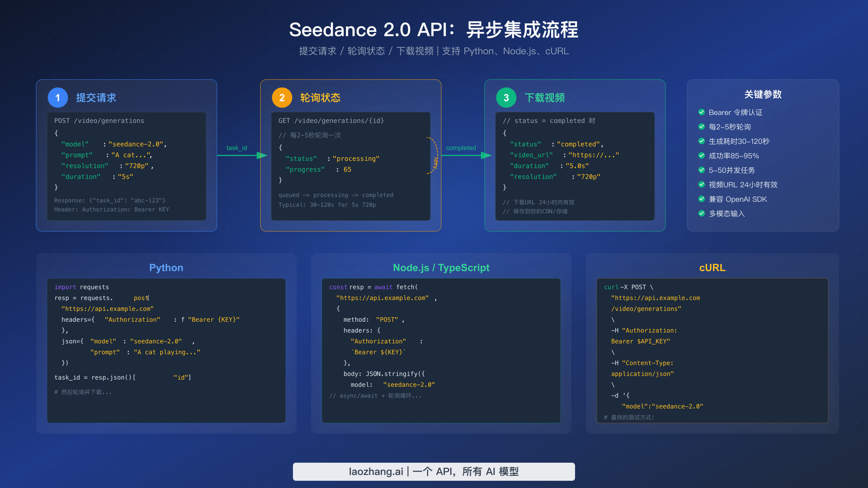Toggle the 成功率85-95% check item
The image size is (868, 488).
pos(702,156)
